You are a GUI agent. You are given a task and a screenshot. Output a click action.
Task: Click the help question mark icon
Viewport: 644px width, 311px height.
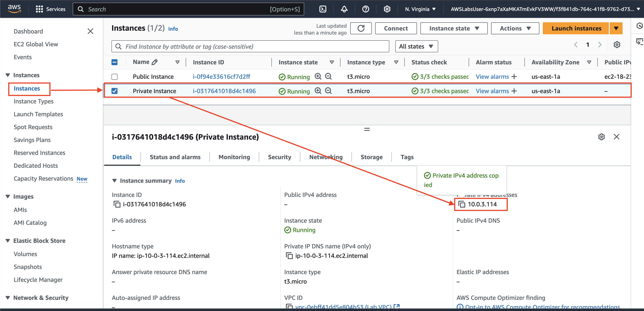point(366,9)
